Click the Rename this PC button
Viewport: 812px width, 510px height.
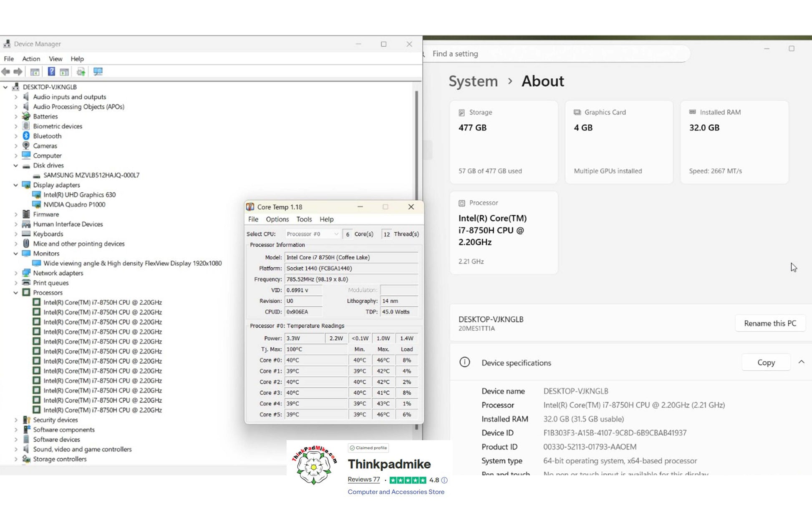770,323
